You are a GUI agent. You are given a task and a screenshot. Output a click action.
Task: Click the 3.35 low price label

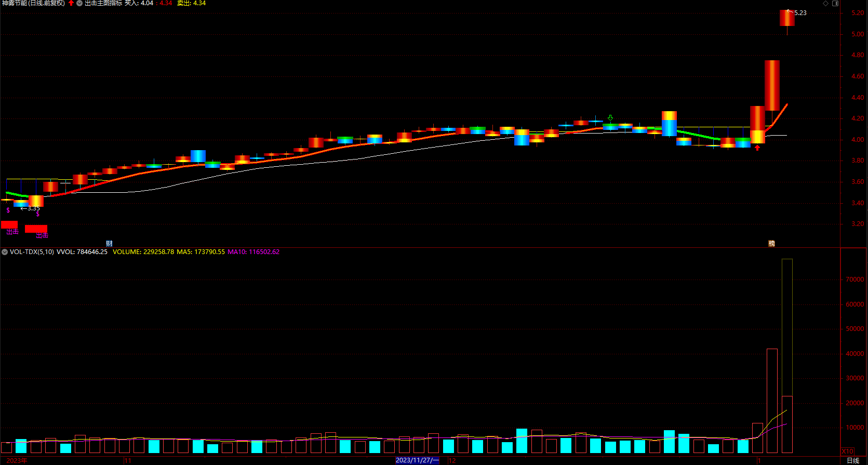(33, 208)
